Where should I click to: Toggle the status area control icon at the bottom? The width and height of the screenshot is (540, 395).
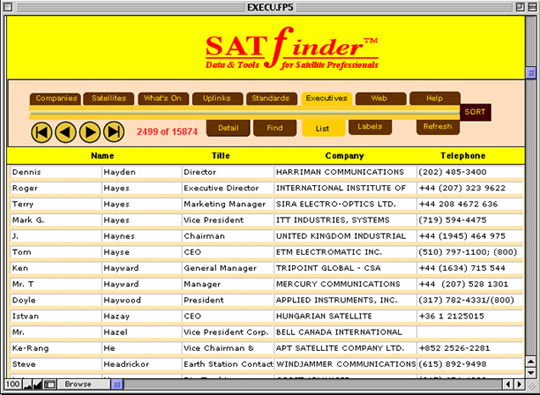coord(50,384)
